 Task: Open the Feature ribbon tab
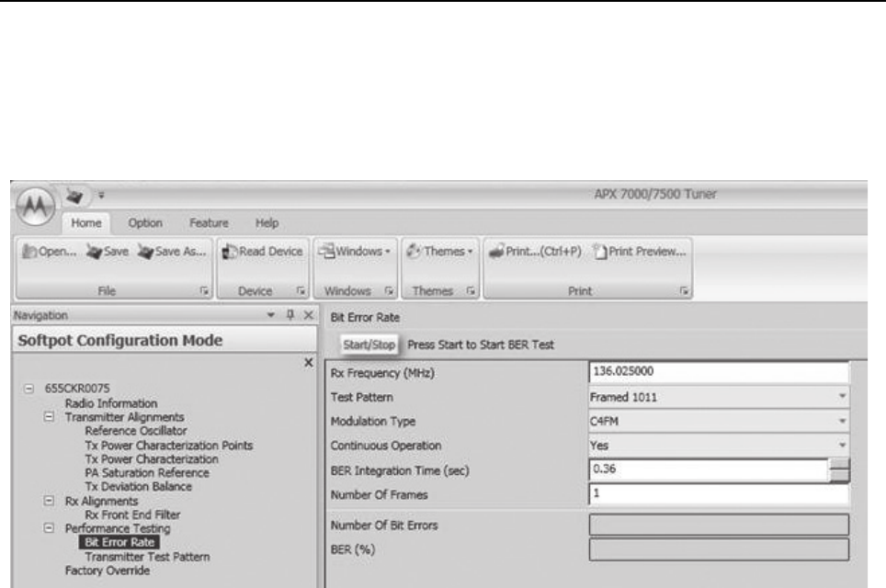click(209, 223)
